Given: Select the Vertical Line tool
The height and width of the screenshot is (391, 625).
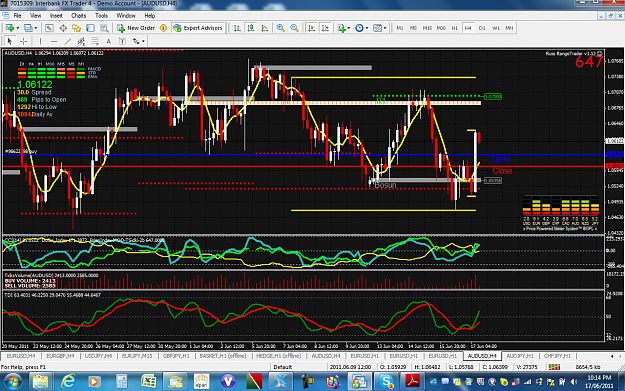Looking at the screenshot, I should [x=40, y=41].
